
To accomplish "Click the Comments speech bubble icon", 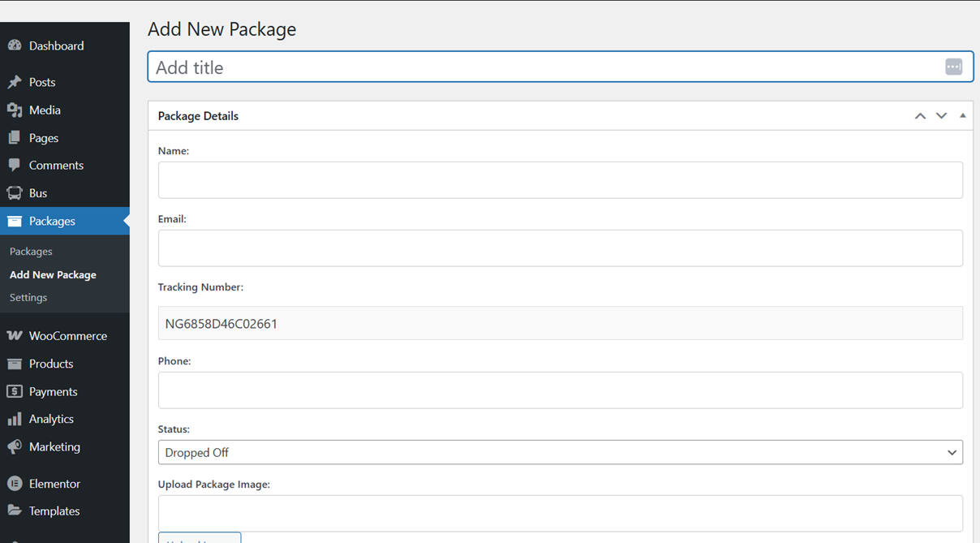I will coord(15,166).
